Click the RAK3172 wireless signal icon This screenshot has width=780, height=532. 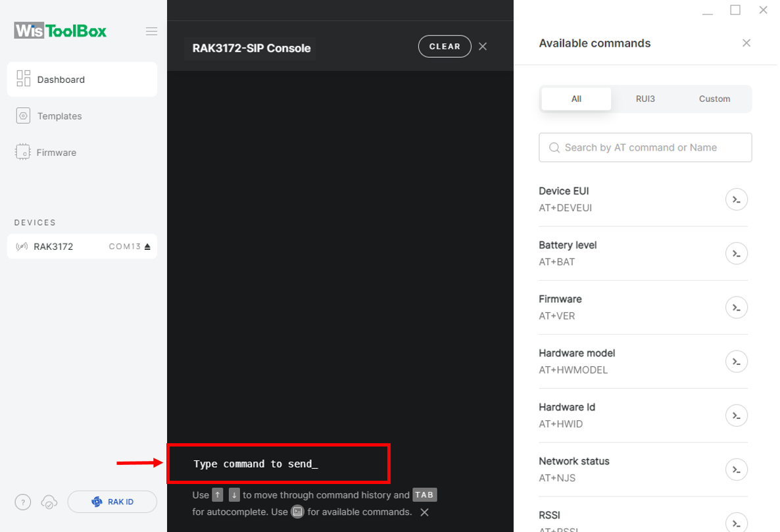tap(22, 247)
